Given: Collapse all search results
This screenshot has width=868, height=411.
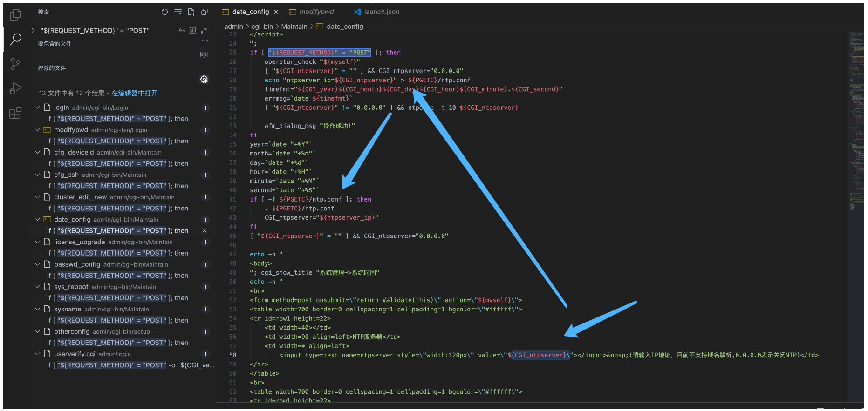Looking at the screenshot, I should click(205, 12).
